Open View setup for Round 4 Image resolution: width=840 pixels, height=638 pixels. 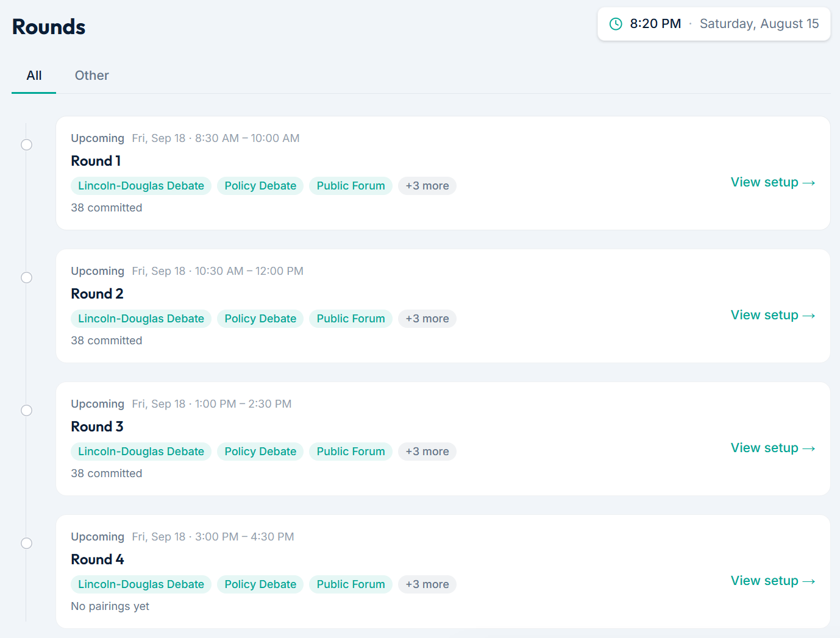coord(773,581)
